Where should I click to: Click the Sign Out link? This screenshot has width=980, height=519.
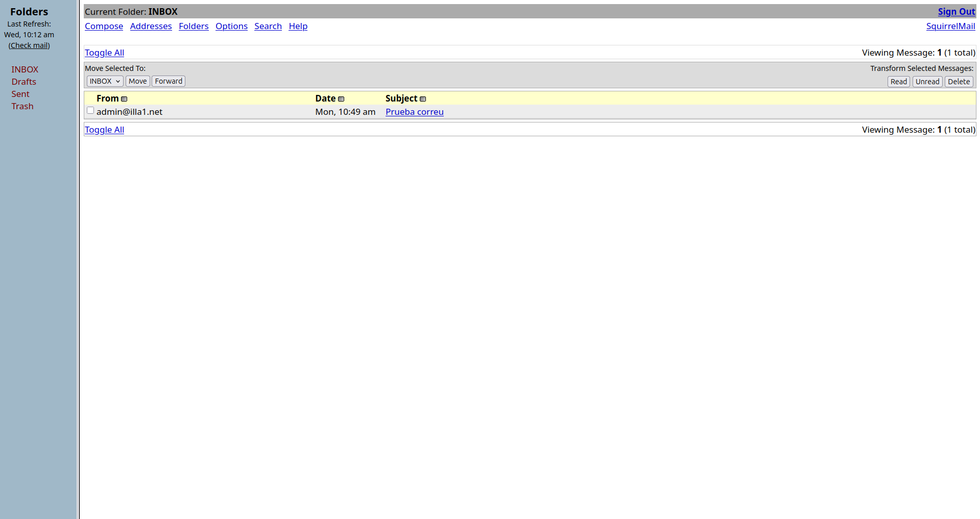pyautogui.click(x=956, y=12)
